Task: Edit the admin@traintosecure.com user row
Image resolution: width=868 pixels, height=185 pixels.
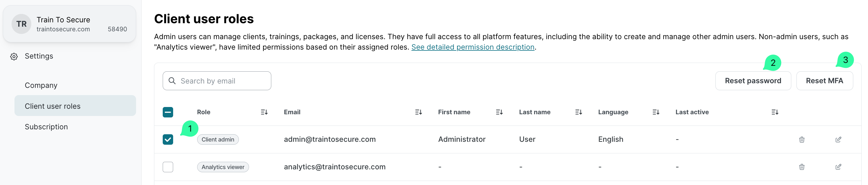Action: (838, 139)
